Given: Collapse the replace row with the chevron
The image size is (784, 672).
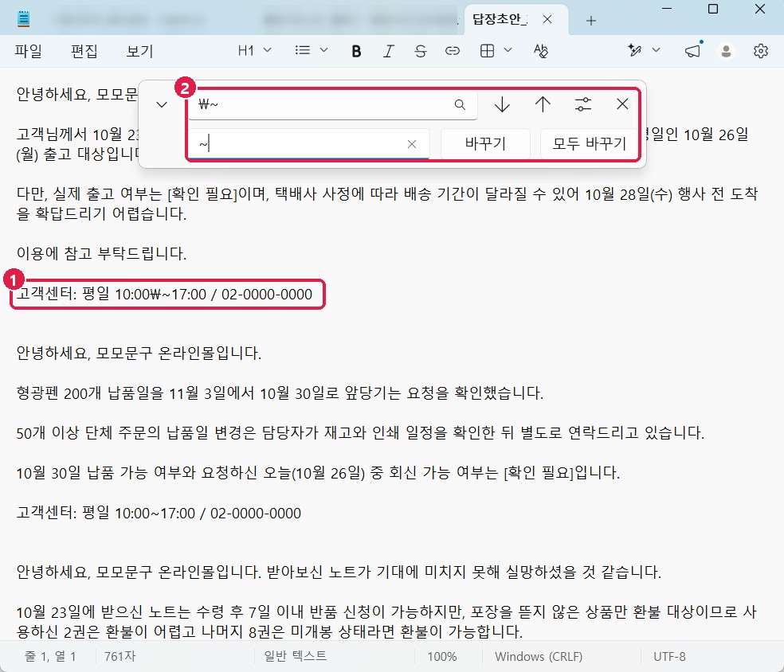Looking at the screenshot, I should pos(162,105).
